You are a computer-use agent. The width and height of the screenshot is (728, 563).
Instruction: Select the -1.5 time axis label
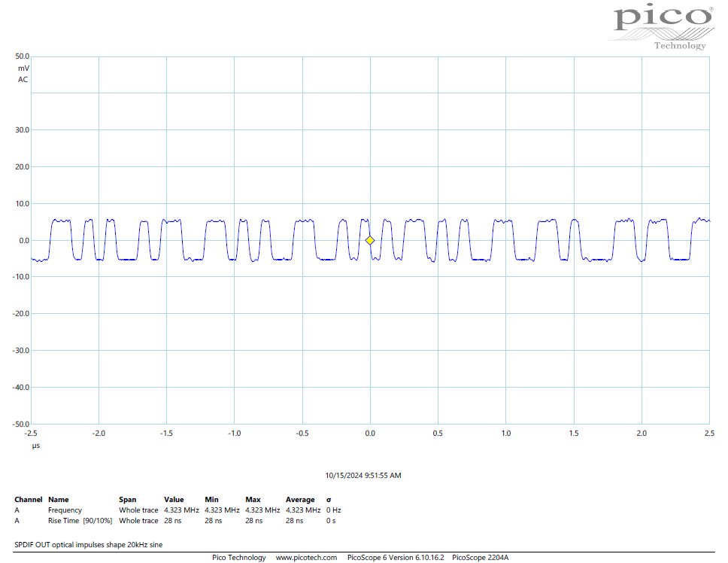166,434
